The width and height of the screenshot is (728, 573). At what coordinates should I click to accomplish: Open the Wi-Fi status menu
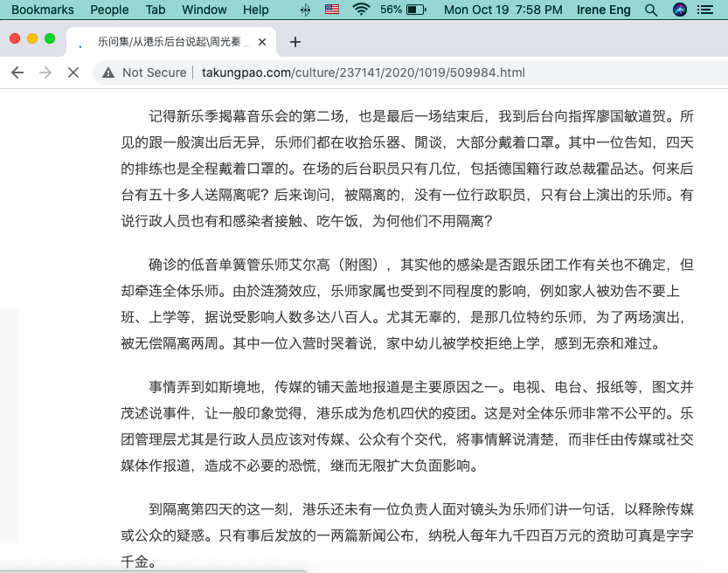[x=361, y=10]
